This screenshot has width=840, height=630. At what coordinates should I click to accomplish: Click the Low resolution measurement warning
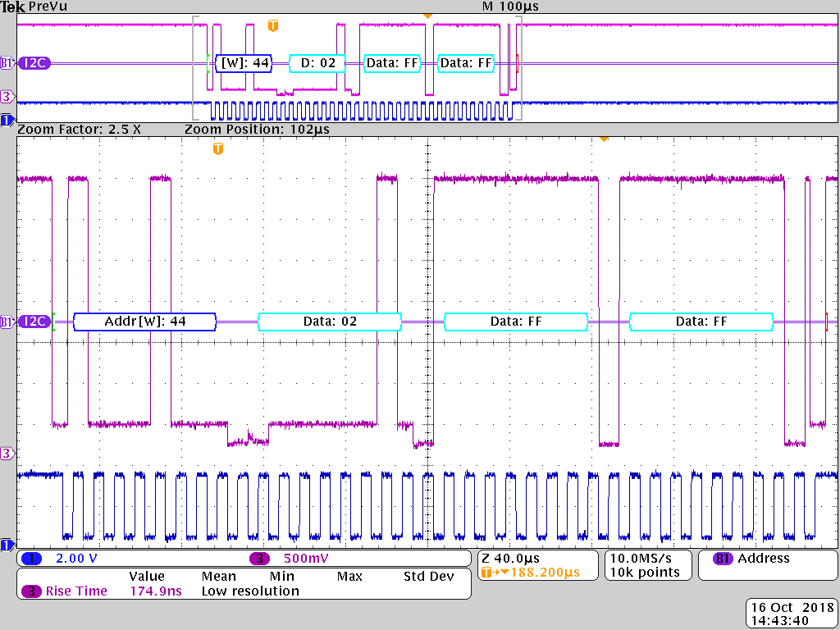pos(250,591)
